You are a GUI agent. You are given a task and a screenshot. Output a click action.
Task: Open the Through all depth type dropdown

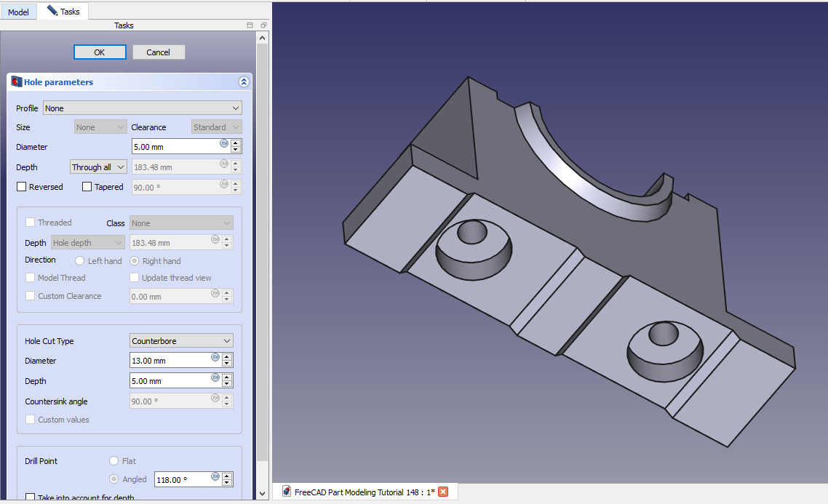point(98,167)
